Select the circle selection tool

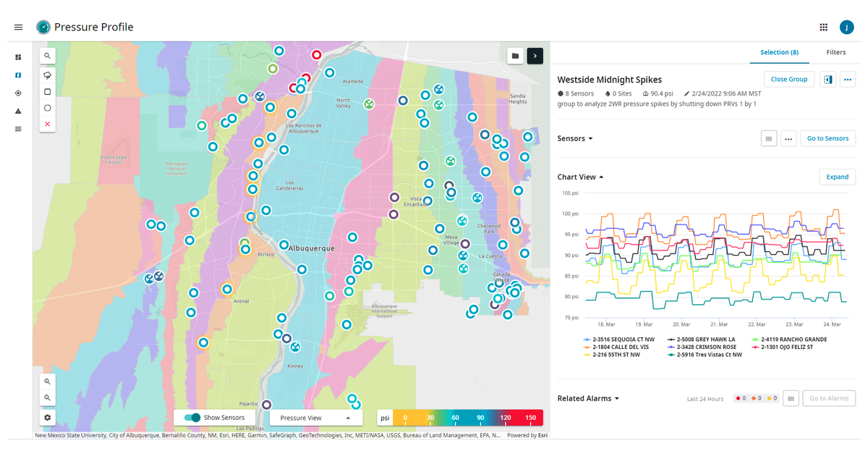point(47,107)
